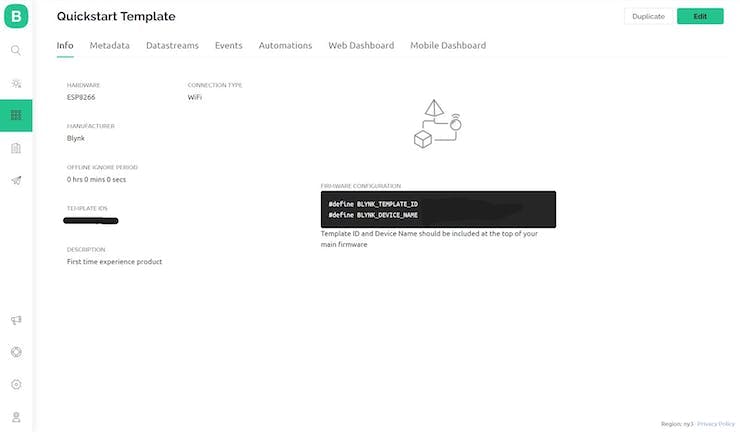Switch to the Info tab
This screenshot has height=432, width=740.
click(65, 45)
